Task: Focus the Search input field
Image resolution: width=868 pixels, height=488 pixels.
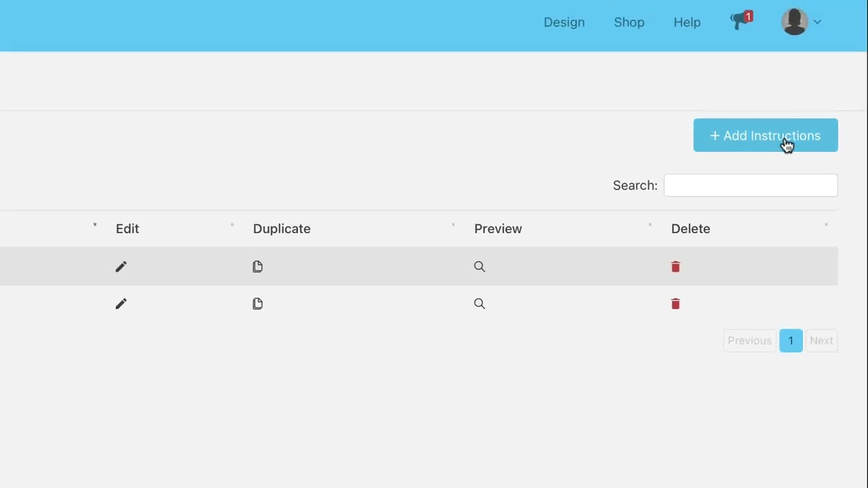Action: (751, 185)
